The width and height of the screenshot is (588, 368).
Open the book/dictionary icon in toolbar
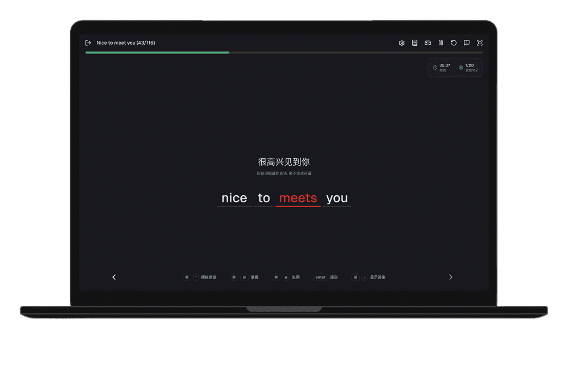click(x=414, y=43)
